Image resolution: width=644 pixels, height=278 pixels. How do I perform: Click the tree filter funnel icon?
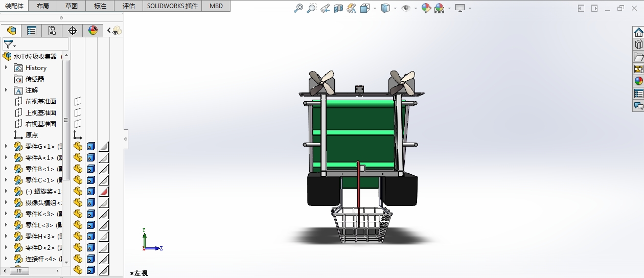[9, 44]
